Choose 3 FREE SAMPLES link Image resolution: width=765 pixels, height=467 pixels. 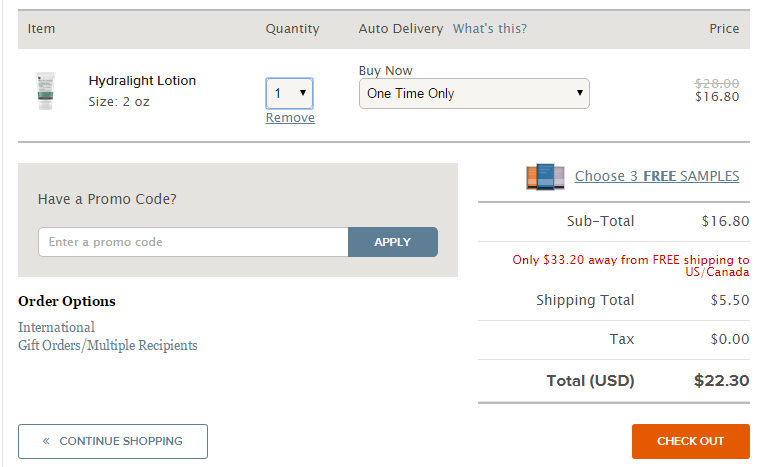pos(657,177)
